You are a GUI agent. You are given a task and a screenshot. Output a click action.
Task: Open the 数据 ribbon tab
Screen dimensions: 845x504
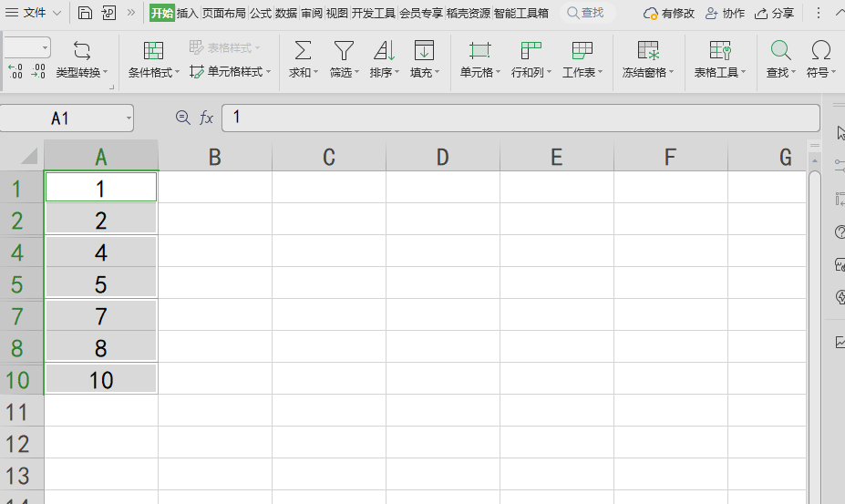click(x=286, y=13)
